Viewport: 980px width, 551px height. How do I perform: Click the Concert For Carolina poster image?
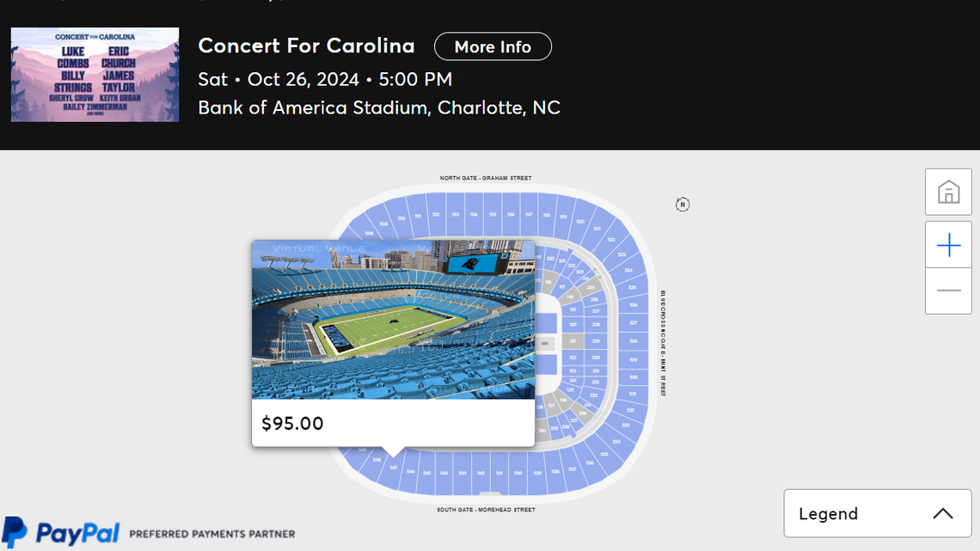(x=95, y=75)
